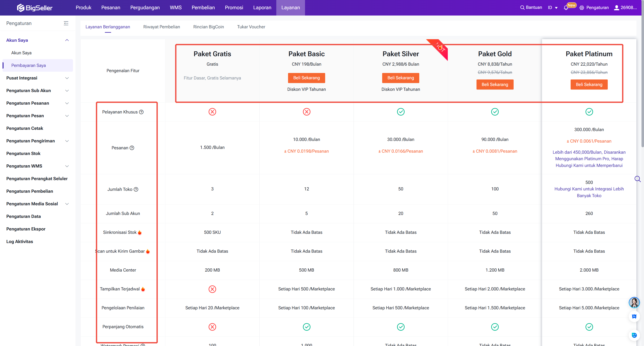This screenshot has width=644, height=346.
Task: Click the blue message feedback icon
Action: point(634,316)
